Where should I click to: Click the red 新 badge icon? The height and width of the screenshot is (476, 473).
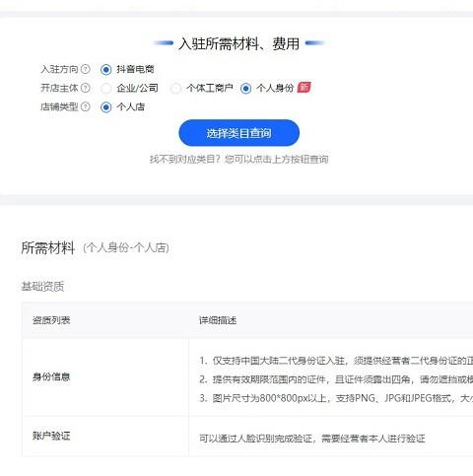(x=304, y=88)
